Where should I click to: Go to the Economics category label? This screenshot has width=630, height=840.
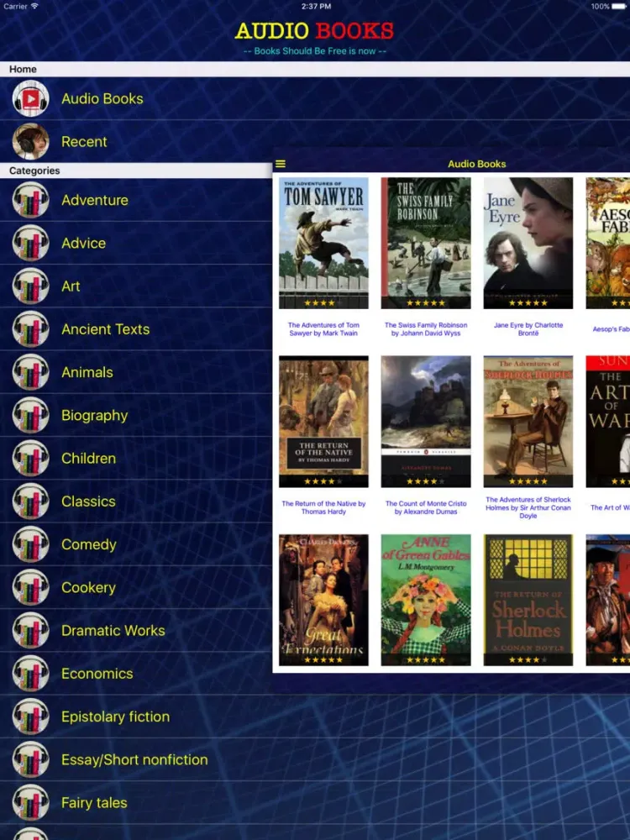[97, 674]
